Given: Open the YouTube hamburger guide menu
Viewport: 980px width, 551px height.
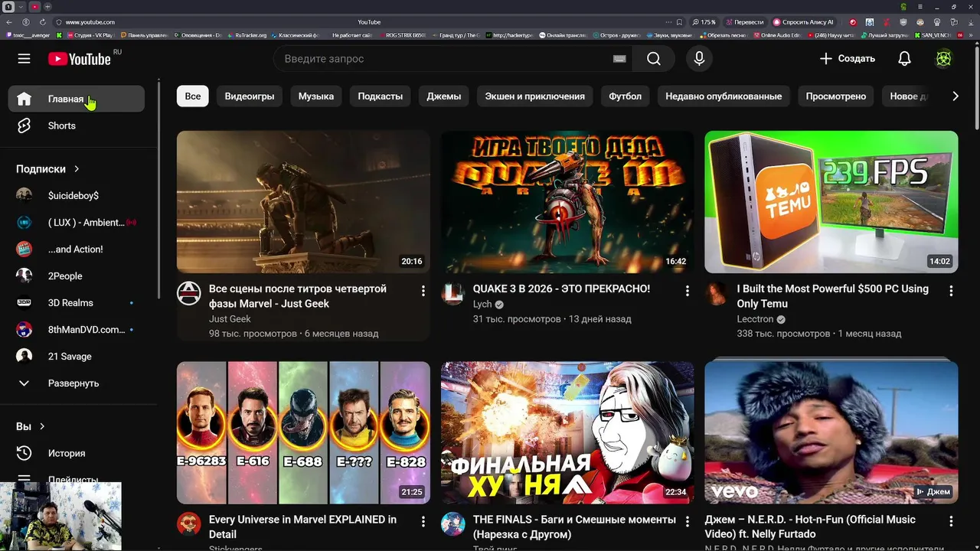Looking at the screenshot, I should click(24, 59).
